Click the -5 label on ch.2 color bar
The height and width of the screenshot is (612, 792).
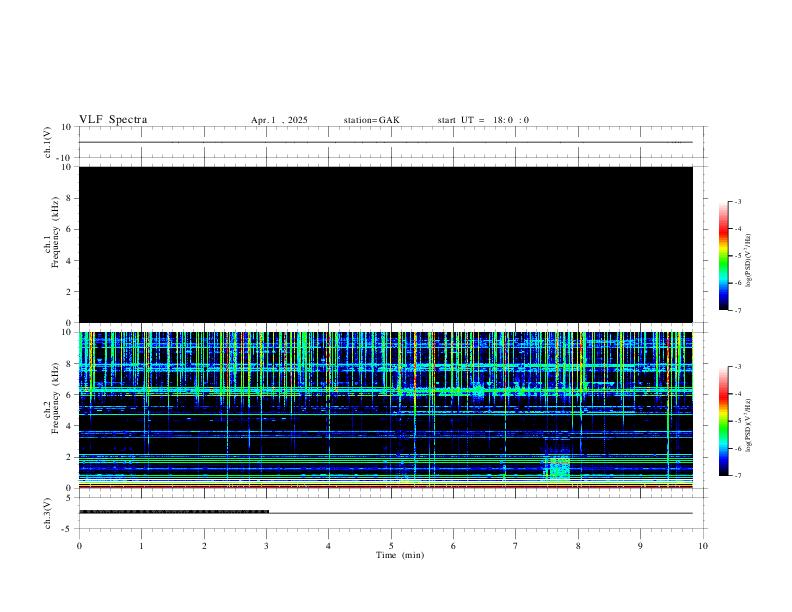[738, 421]
